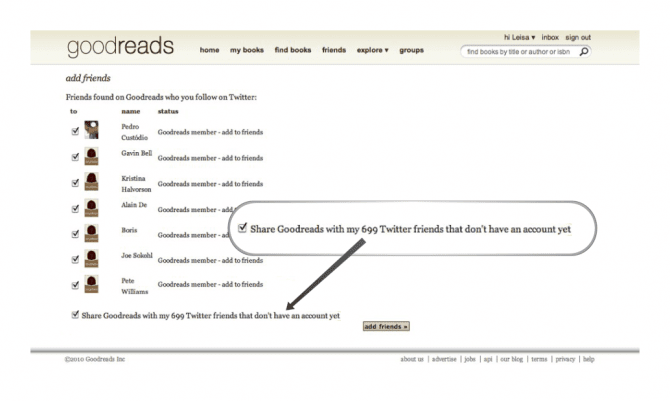Open the help footer link
Viewport: 670px width, 401px height.
pyautogui.click(x=589, y=359)
